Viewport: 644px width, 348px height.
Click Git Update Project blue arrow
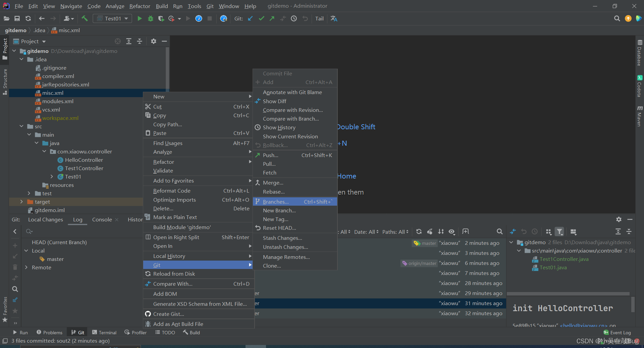coord(250,19)
